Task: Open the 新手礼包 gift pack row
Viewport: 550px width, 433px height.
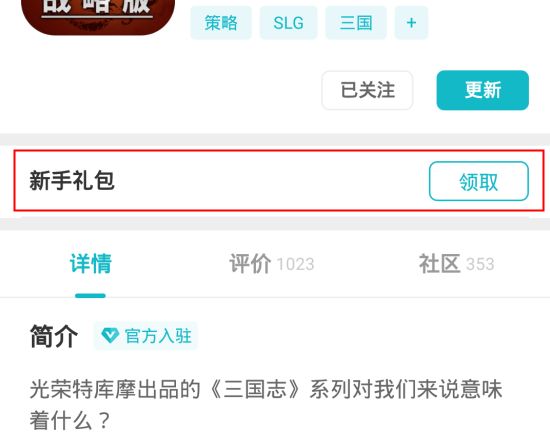Action: pos(279,181)
